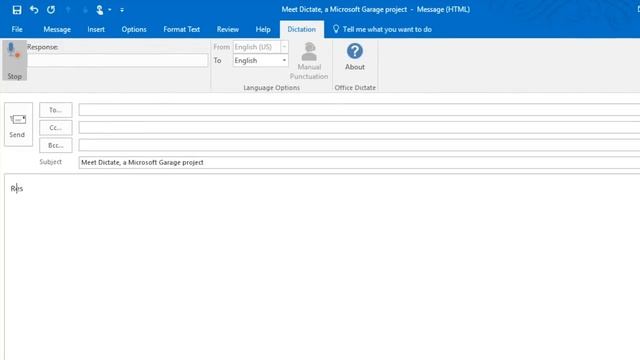The image size is (640, 360).
Task: Click the Response text box
Action: [x=118, y=60]
